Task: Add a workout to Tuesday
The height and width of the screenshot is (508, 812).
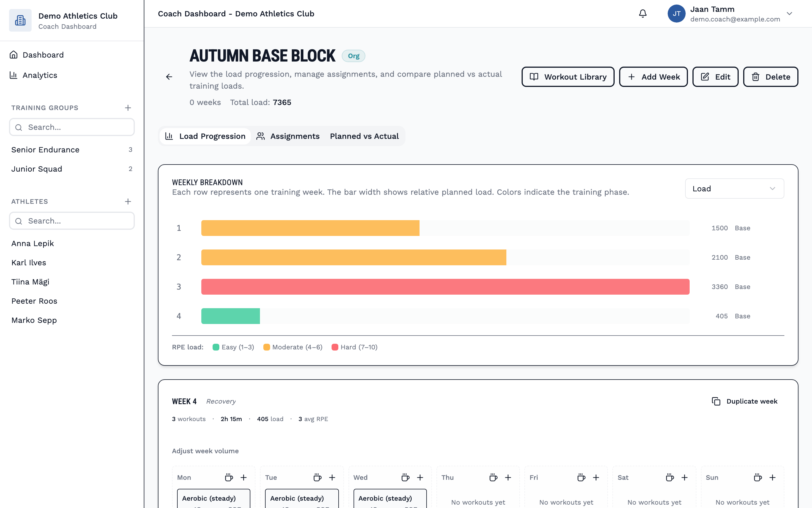Action: [x=332, y=478]
